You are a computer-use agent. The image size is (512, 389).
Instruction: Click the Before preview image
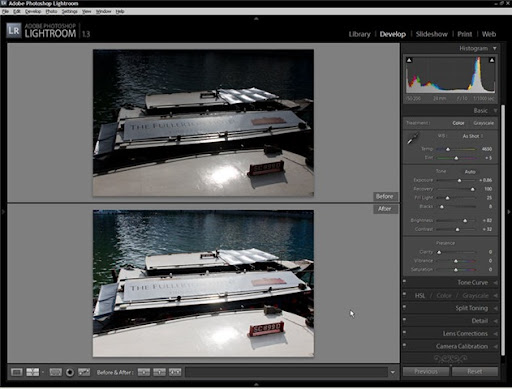(x=203, y=123)
